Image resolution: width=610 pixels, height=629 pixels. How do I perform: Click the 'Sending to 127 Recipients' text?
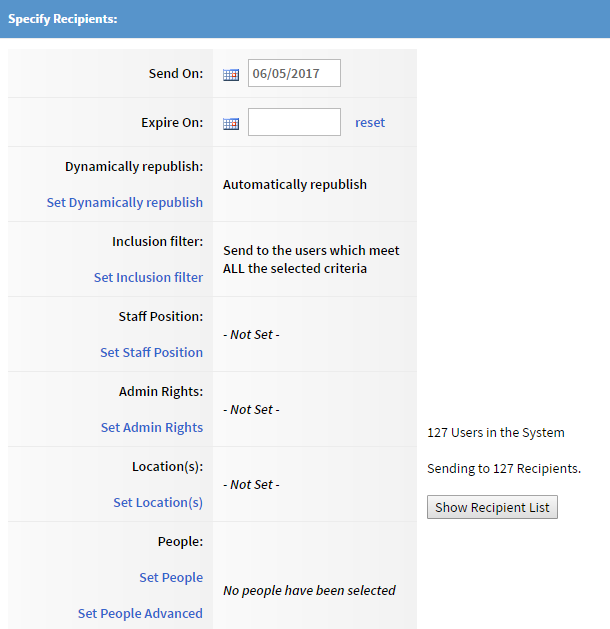coord(504,468)
